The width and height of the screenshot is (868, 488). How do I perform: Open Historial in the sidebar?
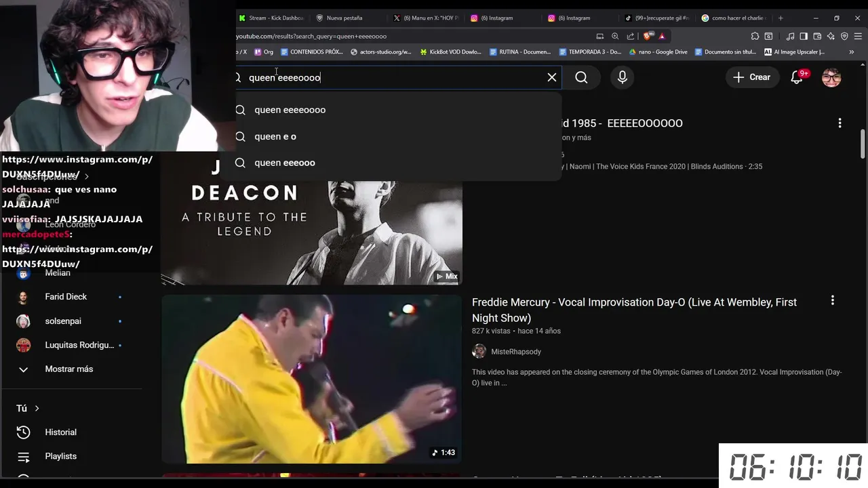click(x=60, y=432)
